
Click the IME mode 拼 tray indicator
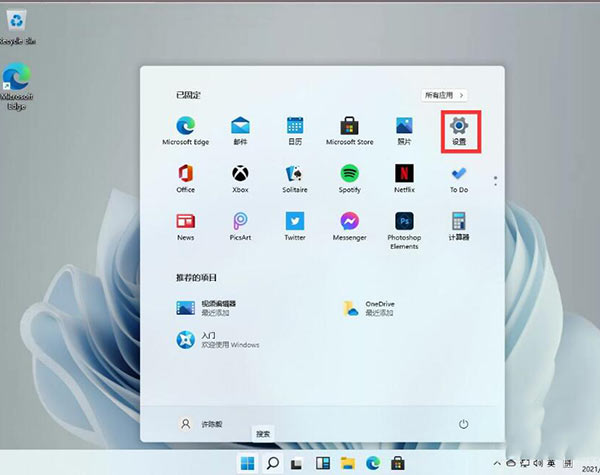[568, 463]
